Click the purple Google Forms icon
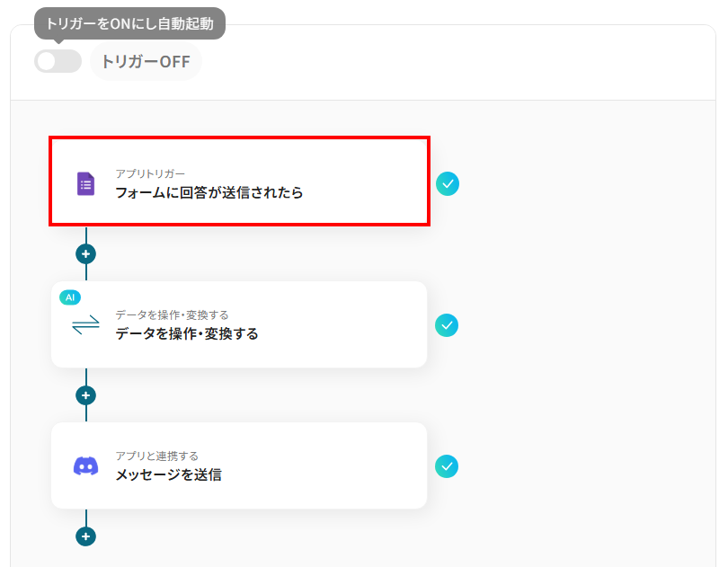 (x=85, y=183)
